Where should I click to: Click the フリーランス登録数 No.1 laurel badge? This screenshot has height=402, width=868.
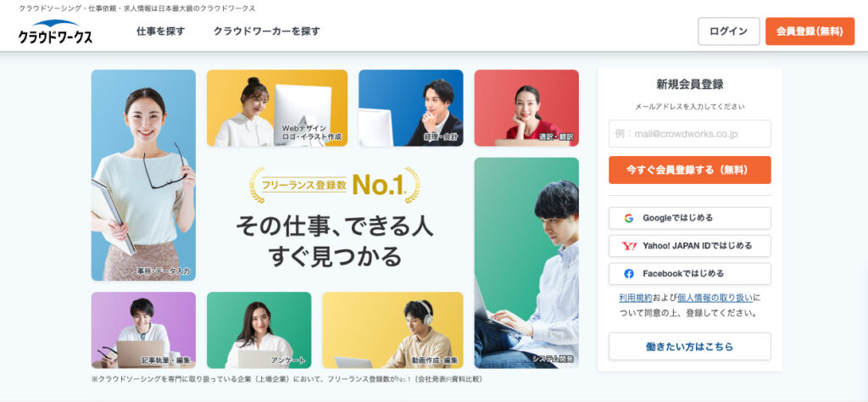coord(334,185)
